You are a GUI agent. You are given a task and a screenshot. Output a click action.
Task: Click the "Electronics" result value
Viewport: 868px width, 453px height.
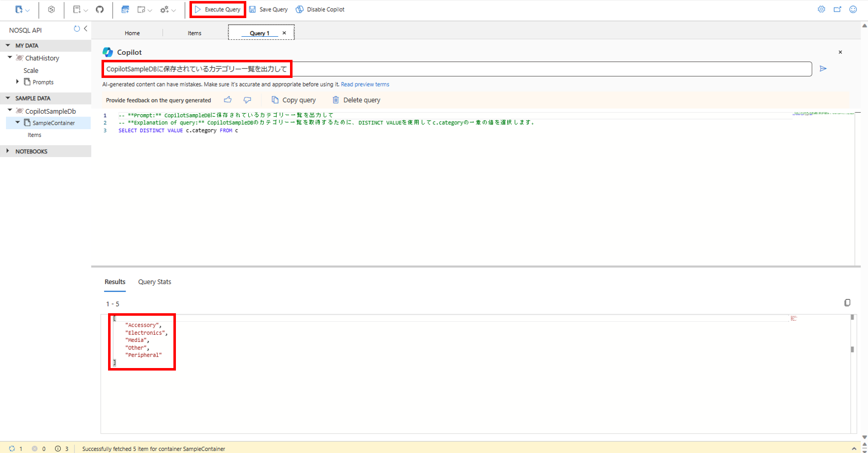146,333
